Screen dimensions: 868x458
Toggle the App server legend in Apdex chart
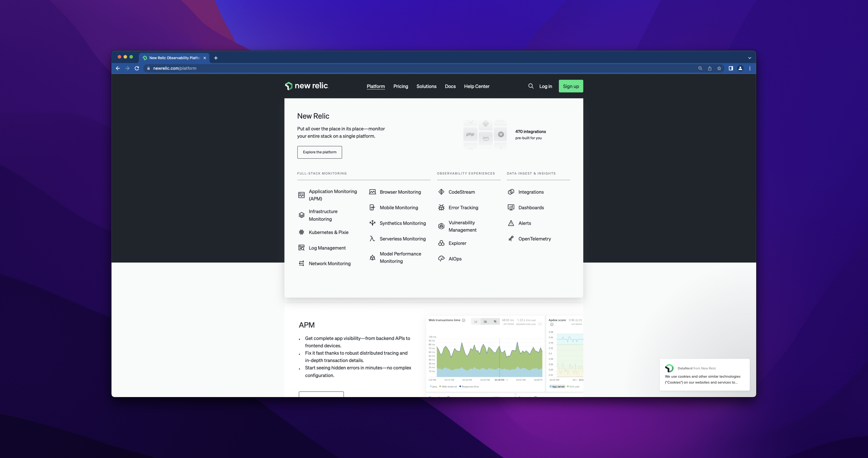(557, 386)
